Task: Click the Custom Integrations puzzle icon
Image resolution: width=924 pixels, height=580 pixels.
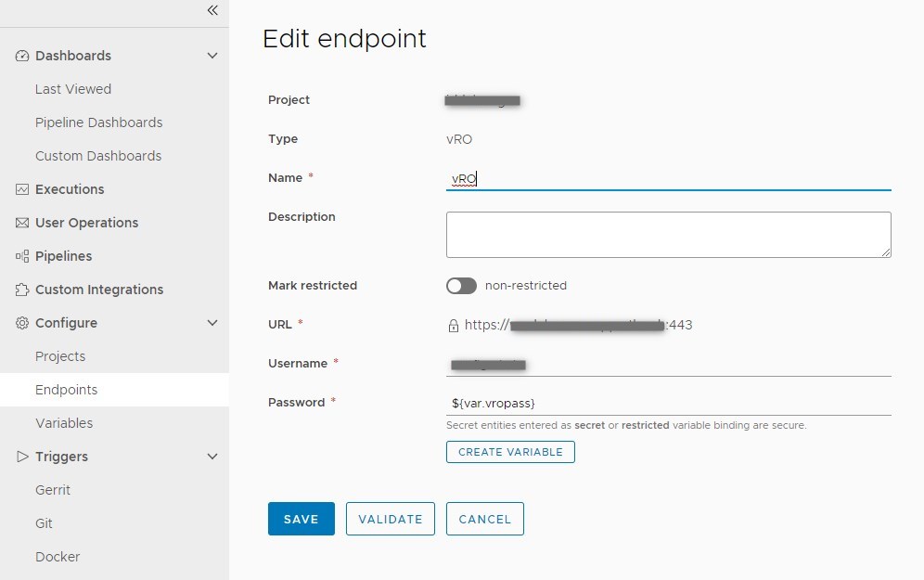Action: (22, 290)
